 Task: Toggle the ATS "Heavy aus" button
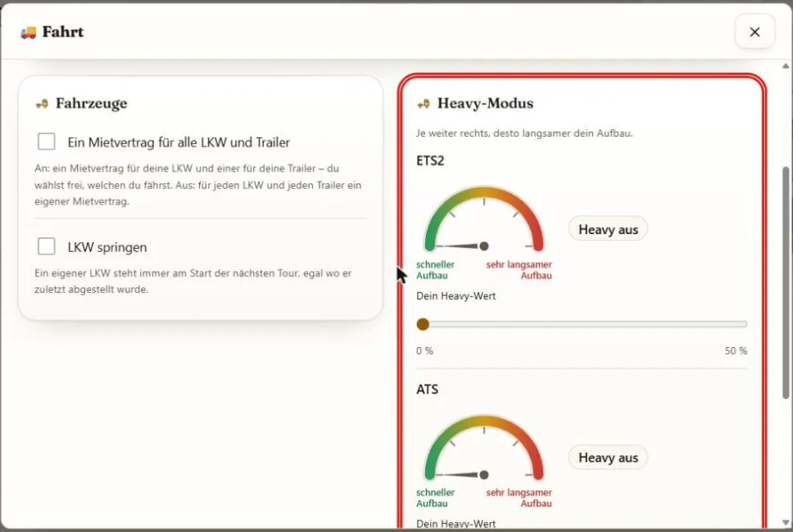(608, 458)
